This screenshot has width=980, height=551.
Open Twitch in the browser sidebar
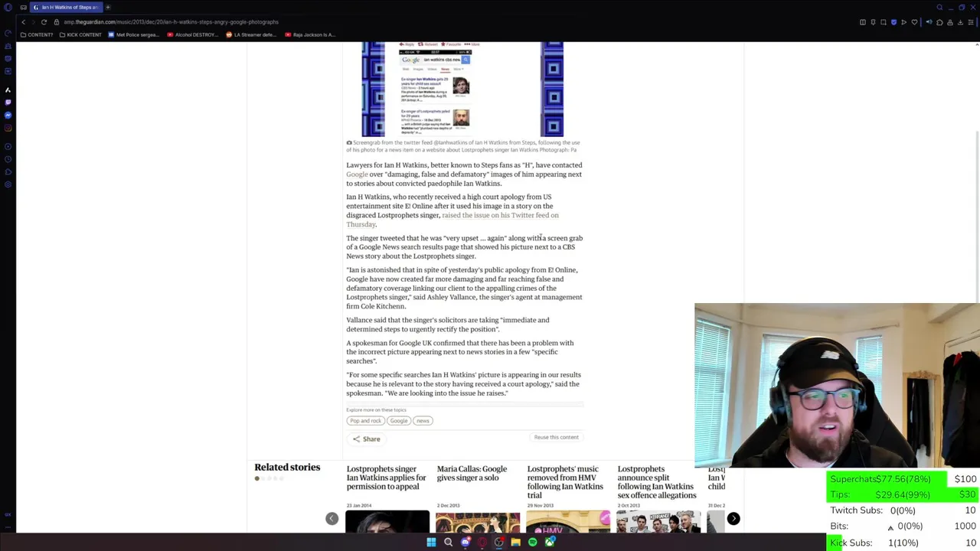click(8, 103)
